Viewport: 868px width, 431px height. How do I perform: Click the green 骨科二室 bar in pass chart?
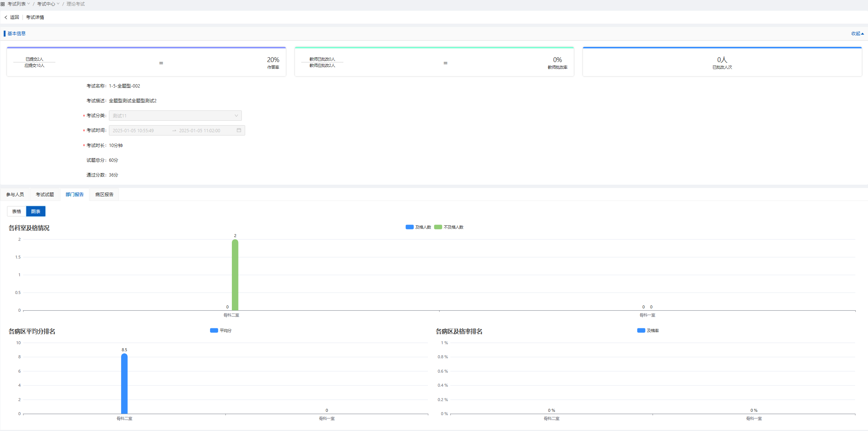coord(235,275)
